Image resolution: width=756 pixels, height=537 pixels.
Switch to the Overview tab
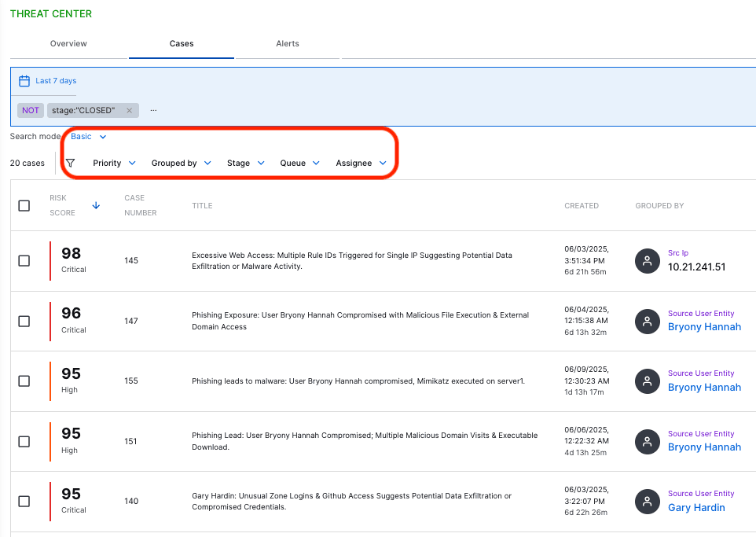[x=68, y=43]
